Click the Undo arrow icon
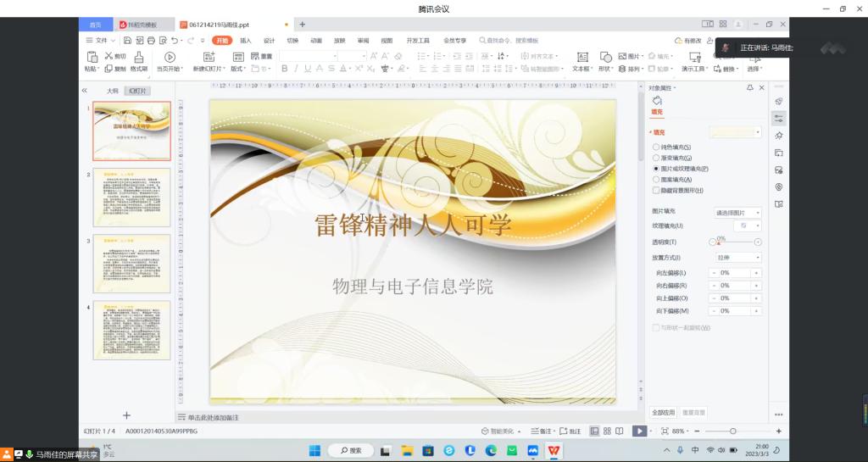This screenshot has width=868, height=462. click(x=175, y=41)
